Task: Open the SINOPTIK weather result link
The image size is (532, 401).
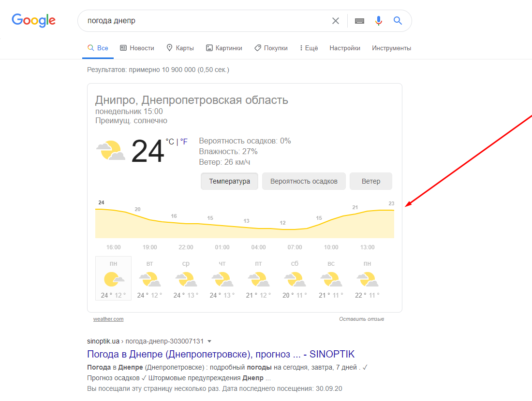Action: [x=221, y=354]
